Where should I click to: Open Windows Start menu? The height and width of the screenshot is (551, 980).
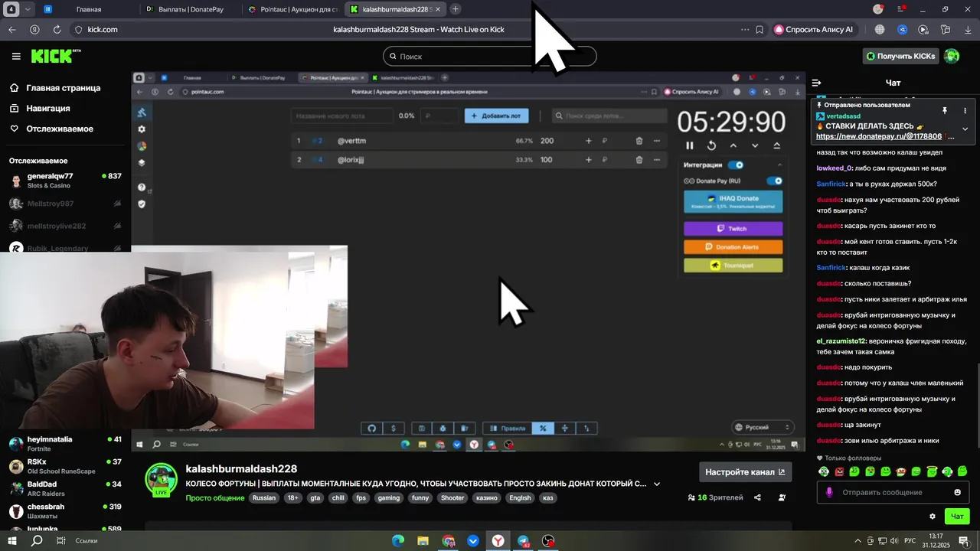(x=13, y=540)
